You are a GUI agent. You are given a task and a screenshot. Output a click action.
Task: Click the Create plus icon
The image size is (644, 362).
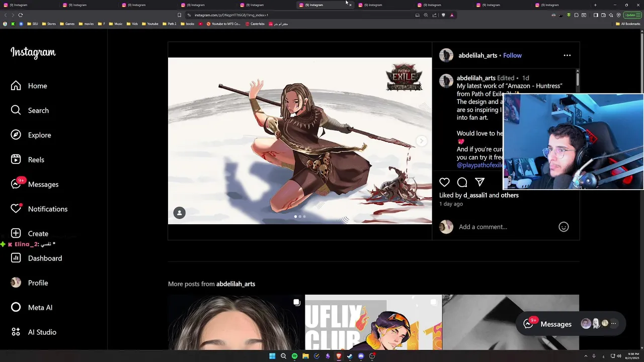coord(16,234)
